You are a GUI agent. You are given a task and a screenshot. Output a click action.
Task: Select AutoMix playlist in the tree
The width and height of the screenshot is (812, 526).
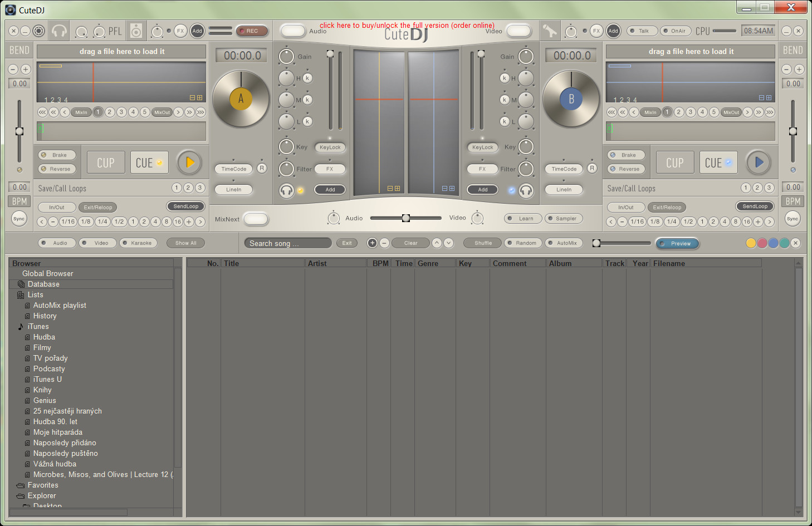click(x=60, y=306)
